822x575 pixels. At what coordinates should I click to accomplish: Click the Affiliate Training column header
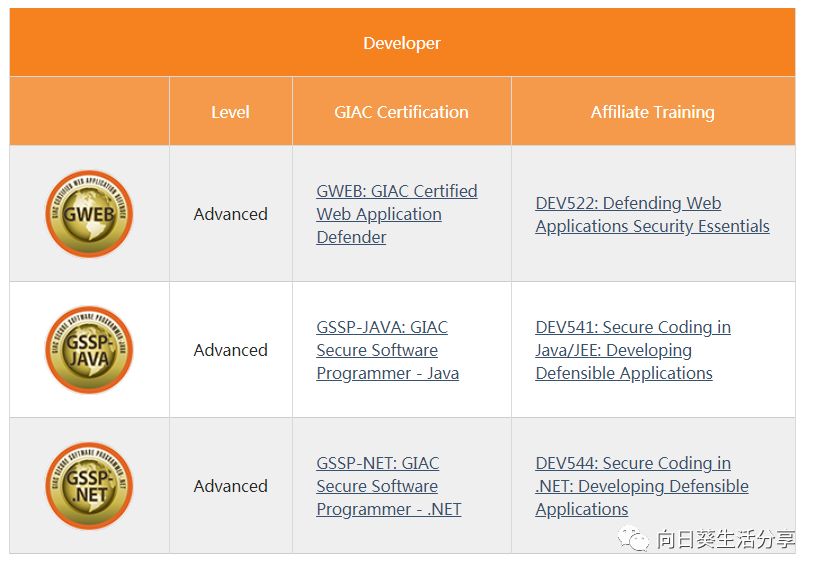(x=653, y=112)
